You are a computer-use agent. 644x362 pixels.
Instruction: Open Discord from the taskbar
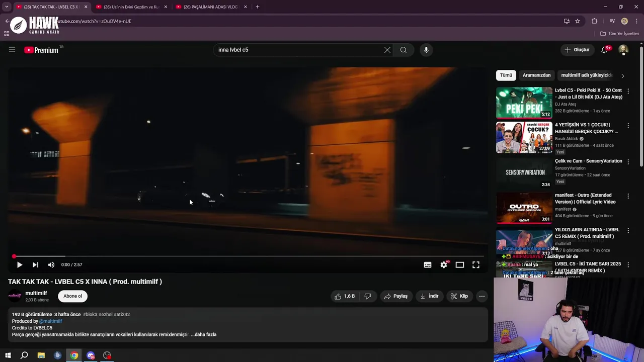pos(91,355)
